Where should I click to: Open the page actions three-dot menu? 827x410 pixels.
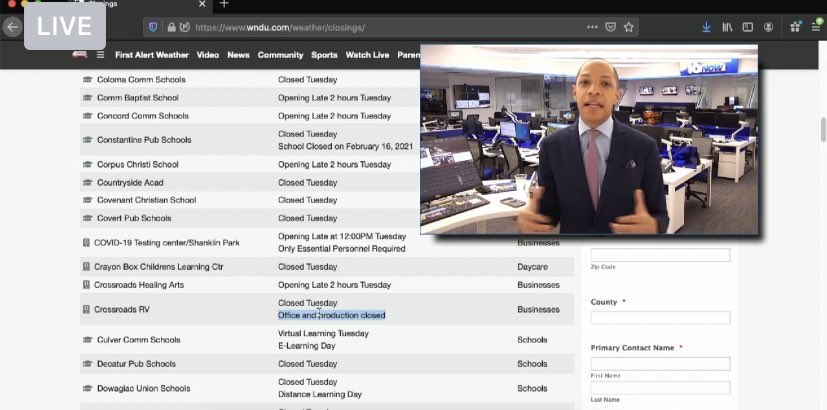coord(592,27)
